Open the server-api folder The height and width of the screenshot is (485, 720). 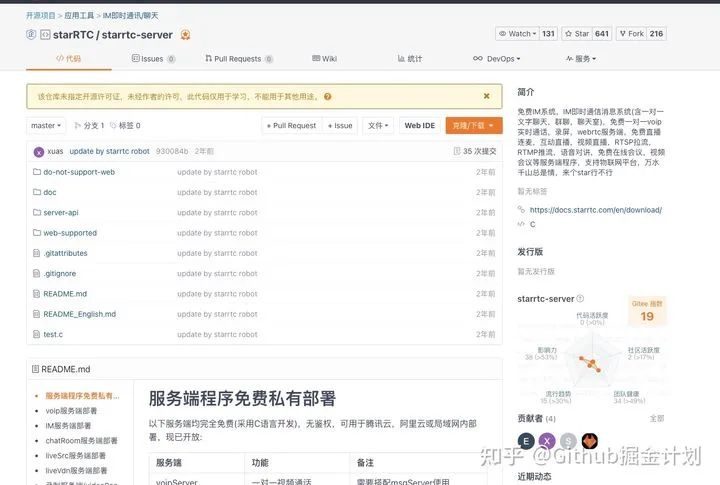[x=61, y=212]
